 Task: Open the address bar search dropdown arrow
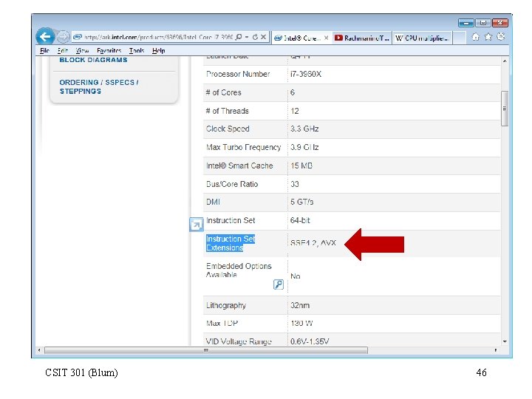(247, 37)
